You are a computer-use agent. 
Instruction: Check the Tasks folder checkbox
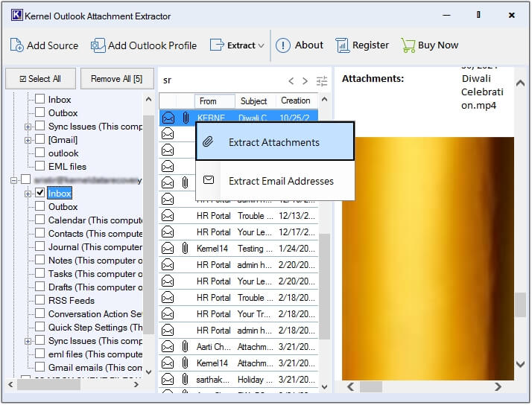(40, 273)
